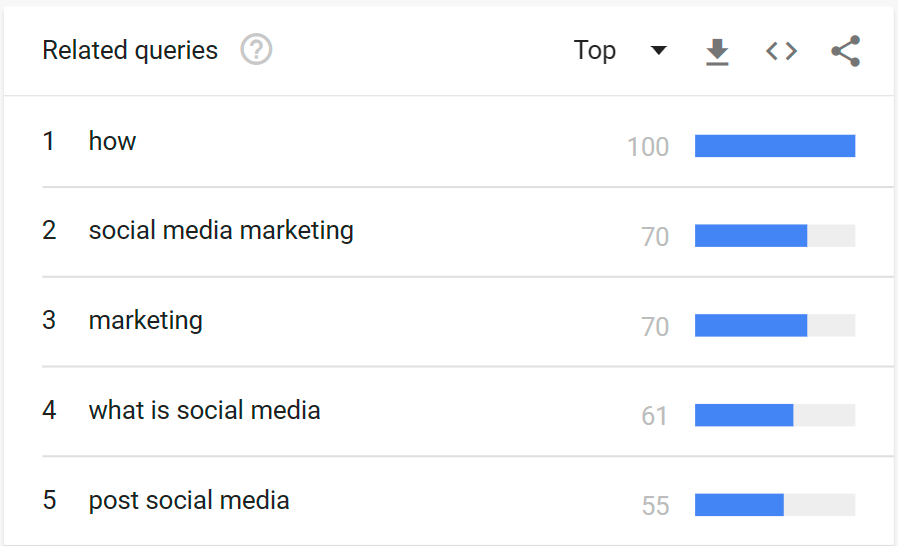Open the 'how' query
The height and width of the screenshot is (546, 898).
tap(112, 141)
